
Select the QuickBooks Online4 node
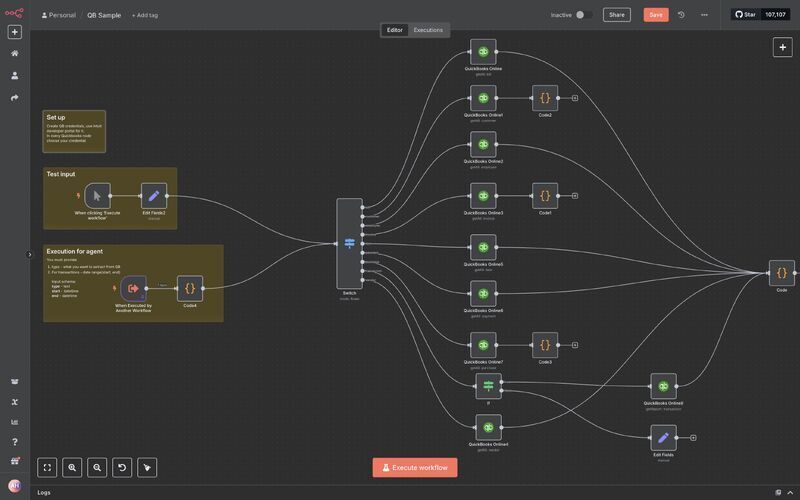[x=488, y=427]
